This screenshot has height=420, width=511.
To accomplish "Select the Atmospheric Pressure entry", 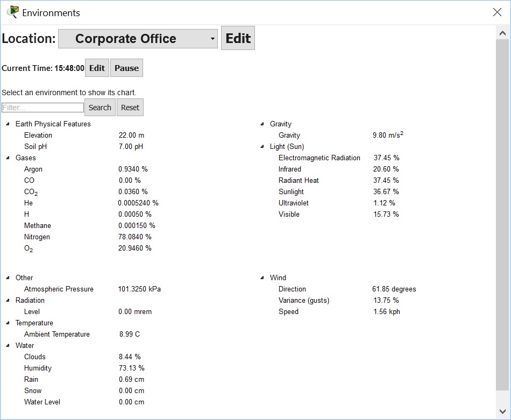I will (x=59, y=289).
